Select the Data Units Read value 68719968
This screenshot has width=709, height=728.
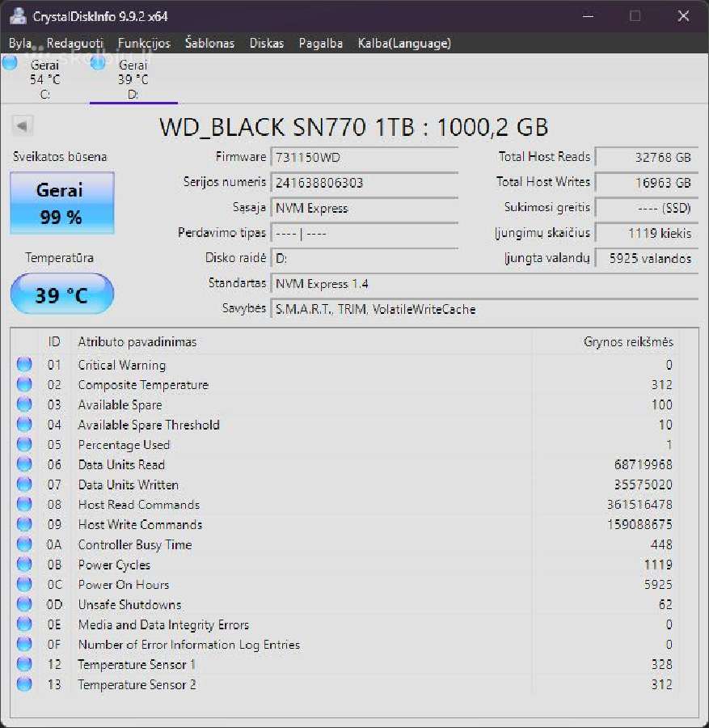point(643,465)
